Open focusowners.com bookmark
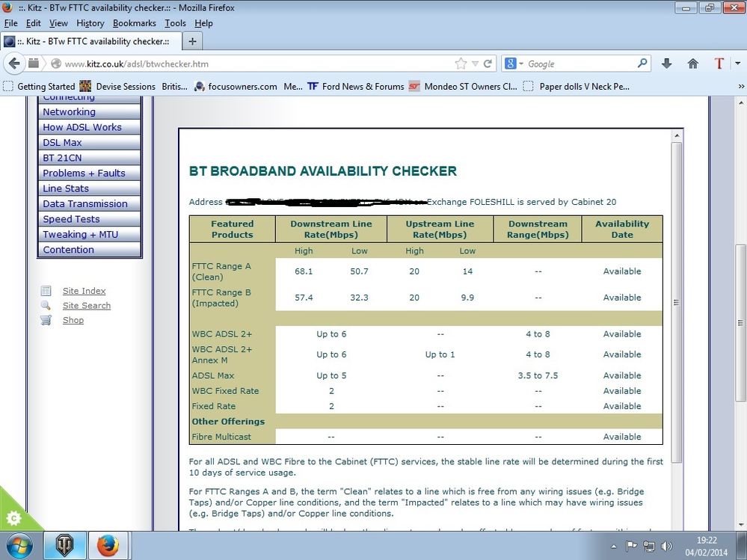 pyautogui.click(x=236, y=87)
